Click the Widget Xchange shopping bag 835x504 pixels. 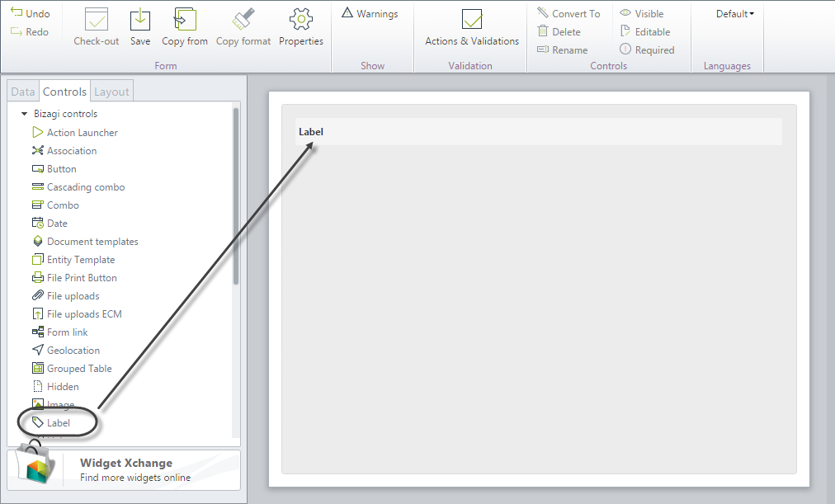[35, 463]
